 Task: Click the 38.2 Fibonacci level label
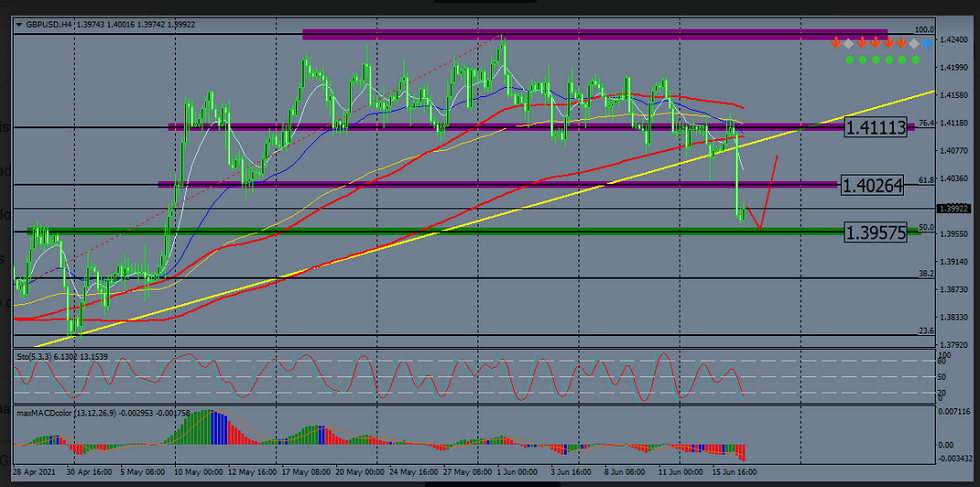(925, 273)
